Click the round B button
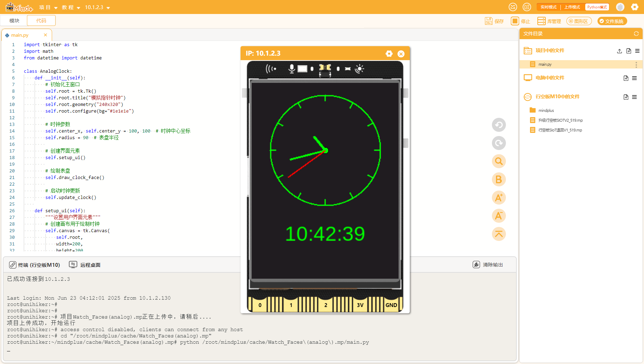Viewport: 644px width, 364px height. [499, 179]
